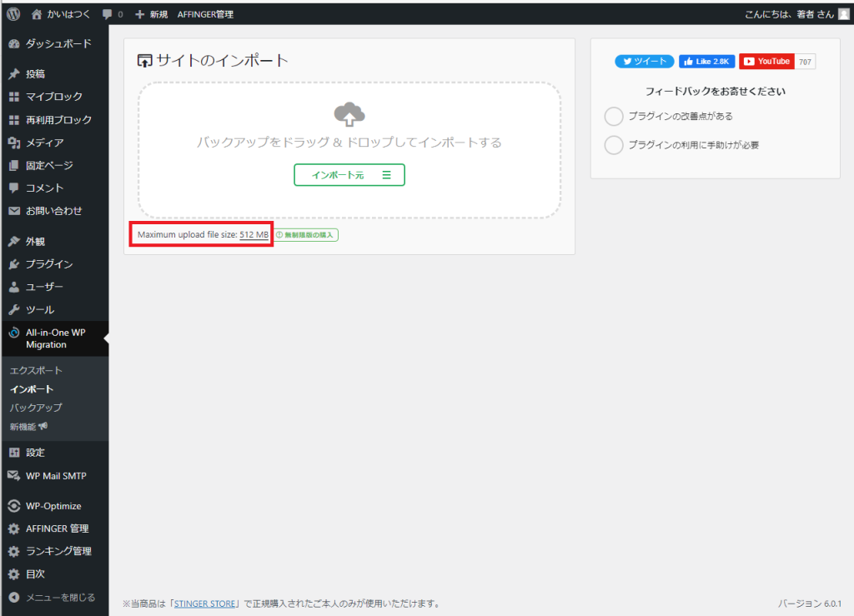
Task: Click the media icon beside メディア
Action: click(14, 143)
